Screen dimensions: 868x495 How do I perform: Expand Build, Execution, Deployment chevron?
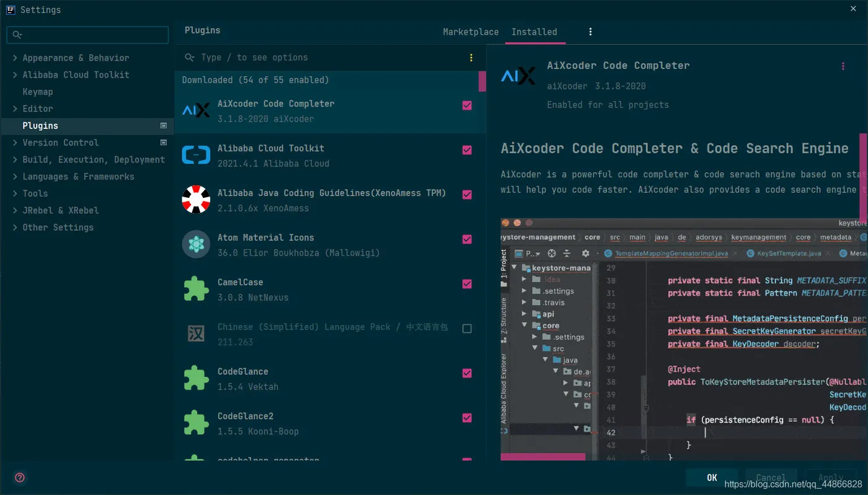click(15, 159)
